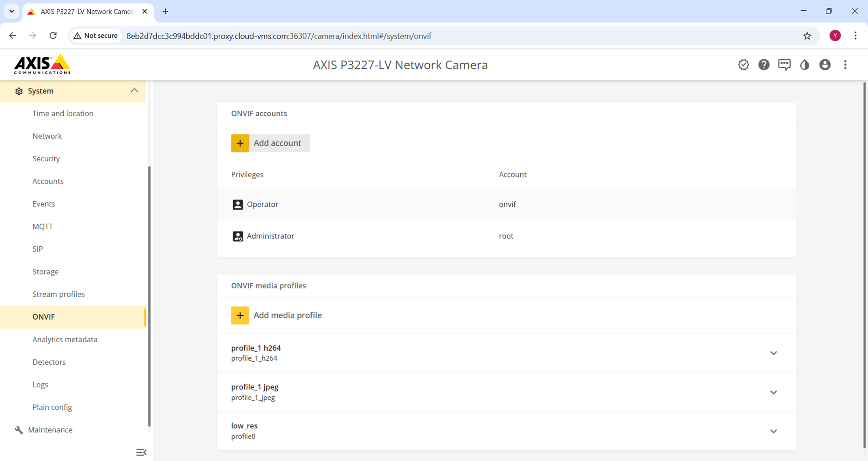Expand the low_res media profile

[773, 431]
